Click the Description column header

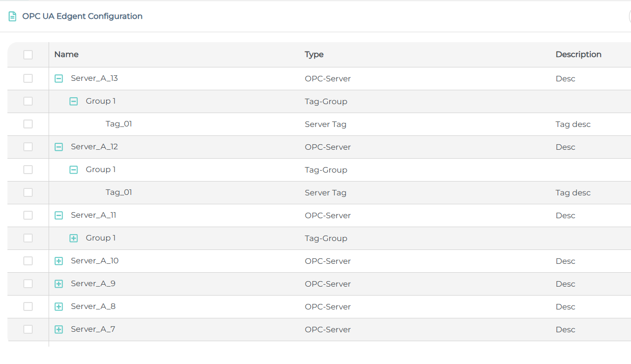pyautogui.click(x=578, y=55)
